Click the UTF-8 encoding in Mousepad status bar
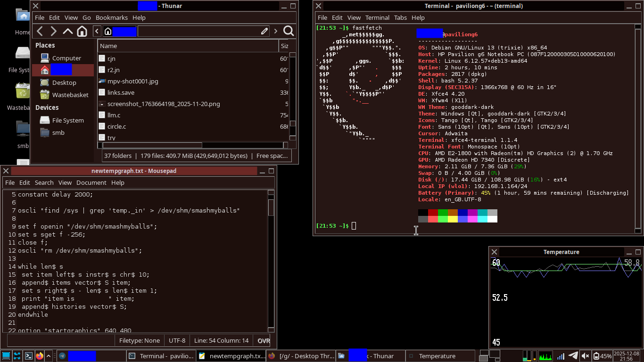This screenshot has width=644, height=362. (x=177, y=340)
